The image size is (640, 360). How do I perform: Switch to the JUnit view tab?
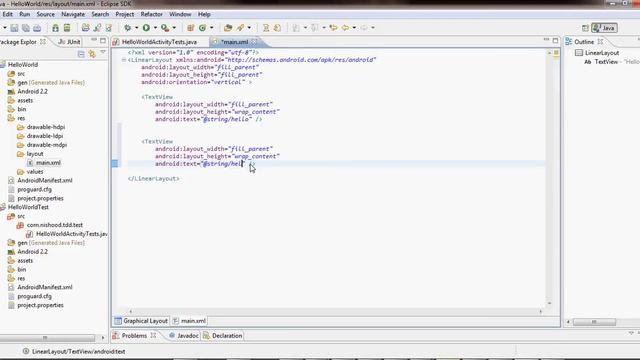[x=69, y=42]
